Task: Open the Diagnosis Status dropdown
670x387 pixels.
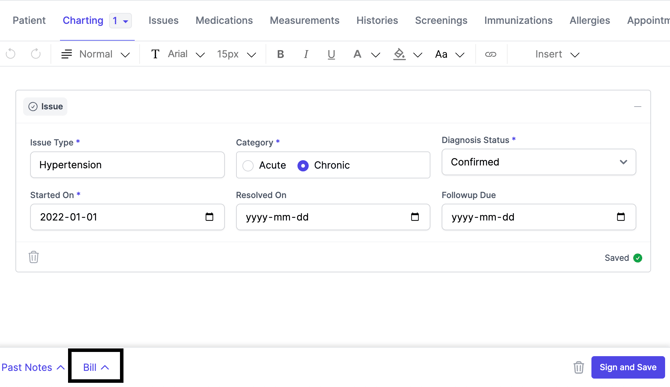Action: (538, 162)
